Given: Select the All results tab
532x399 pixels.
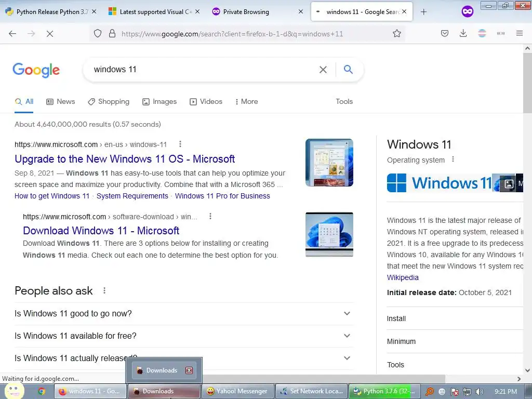Looking at the screenshot, I should [x=24, y=101].
